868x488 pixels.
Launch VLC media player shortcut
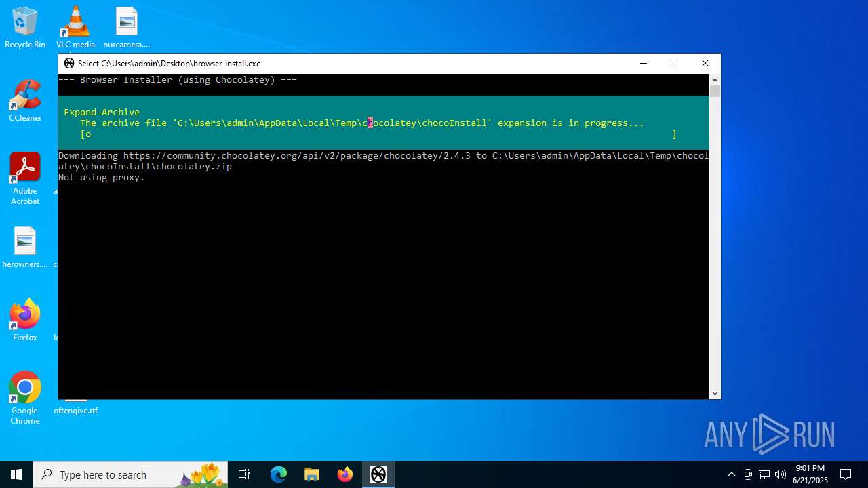pos(75,28)
